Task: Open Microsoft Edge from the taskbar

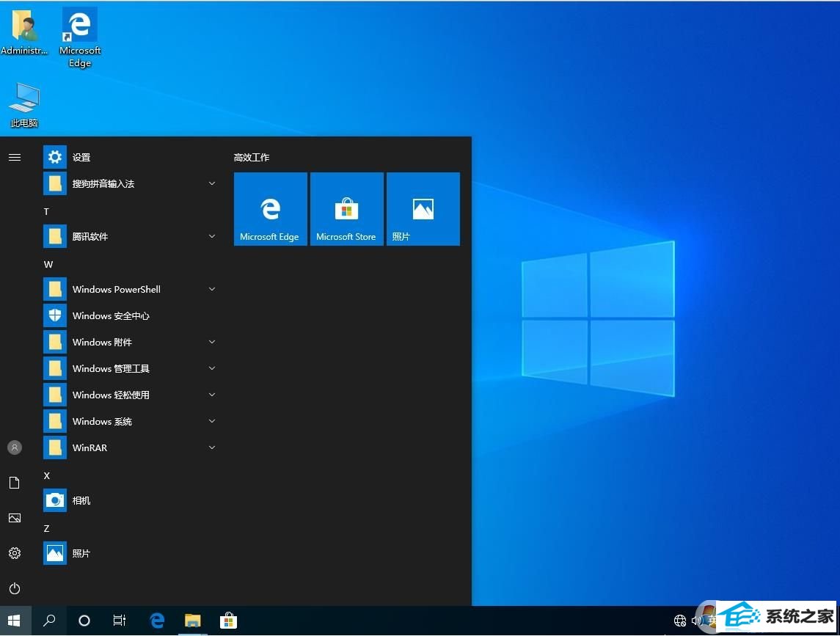Action: 157,621
